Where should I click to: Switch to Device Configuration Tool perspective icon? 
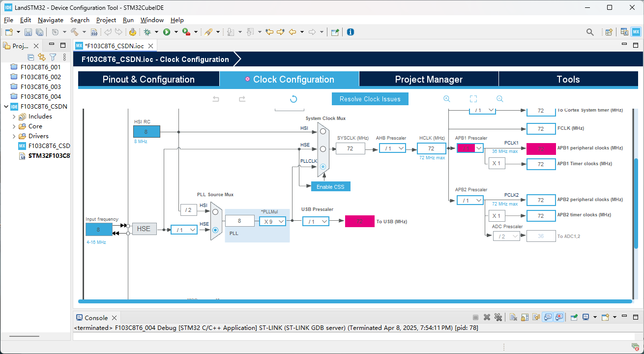click(636, 32)
